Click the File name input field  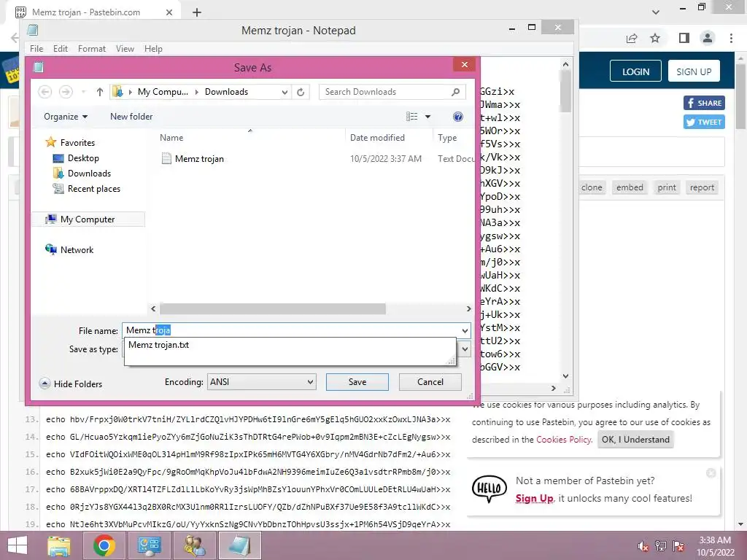pos(290,330)
